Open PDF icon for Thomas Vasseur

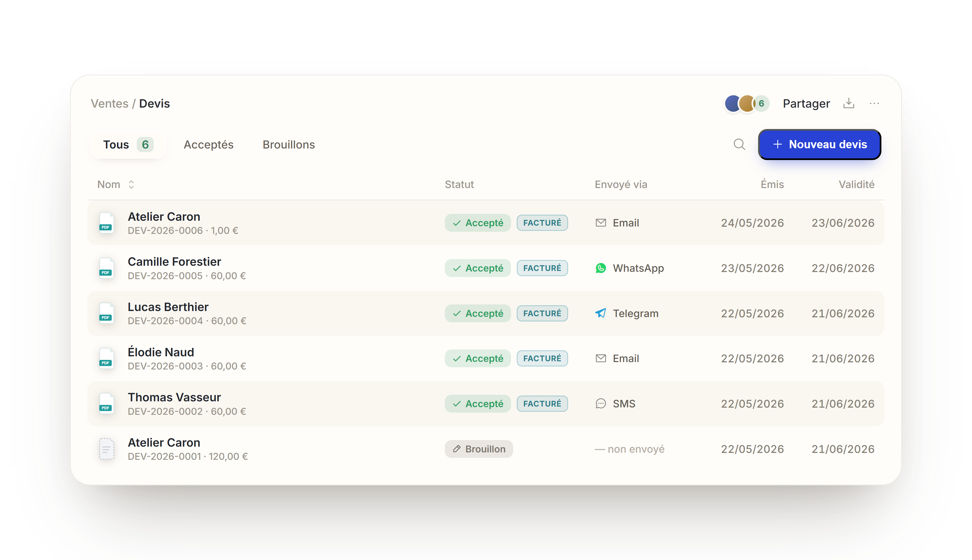[x=106, y=404]
